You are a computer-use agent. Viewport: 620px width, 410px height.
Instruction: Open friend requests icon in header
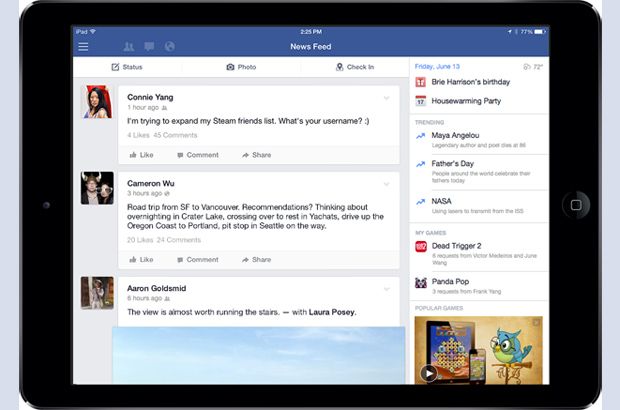pyautogui.click(x=129, y=47)
